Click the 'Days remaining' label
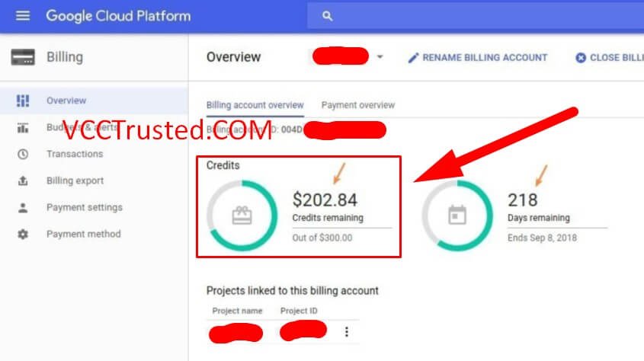644x361 pixels. point(539,218)
